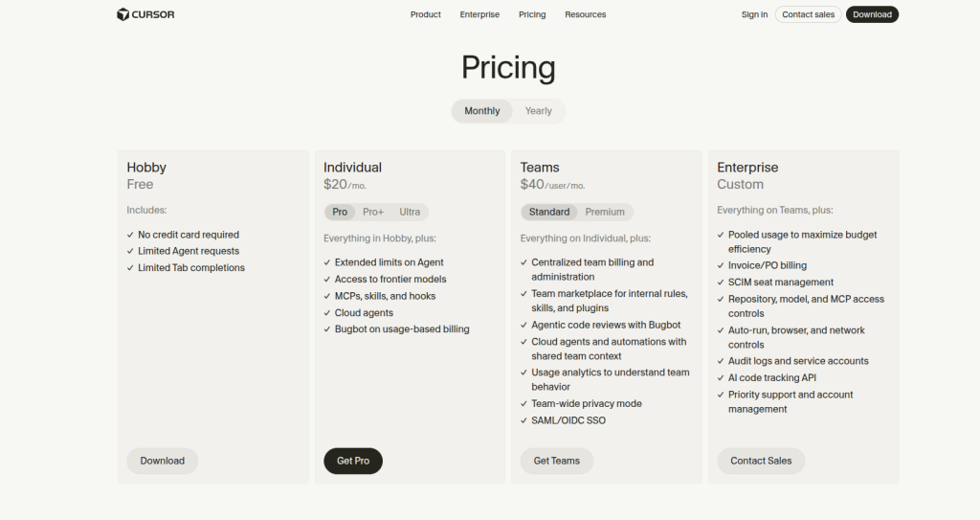Open the Enterprise nav item
The width and height of the screenshot is (980, 520).
point(479,14)
